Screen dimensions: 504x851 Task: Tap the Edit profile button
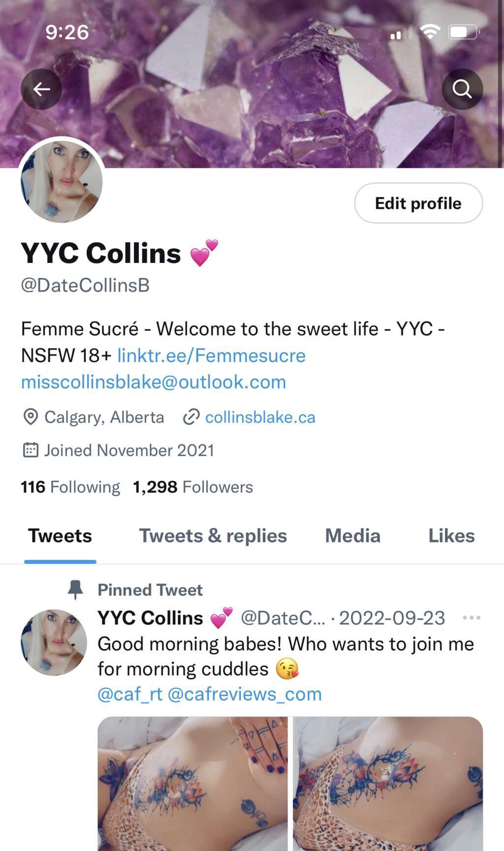[418, 203]
